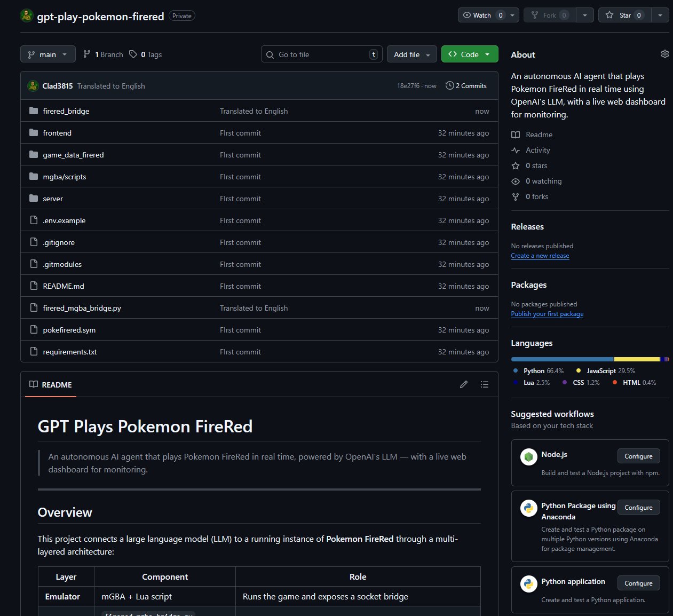
Task: Click the Activity pulse icon in About
Action: pyautogui.click(x=516, y=151)
